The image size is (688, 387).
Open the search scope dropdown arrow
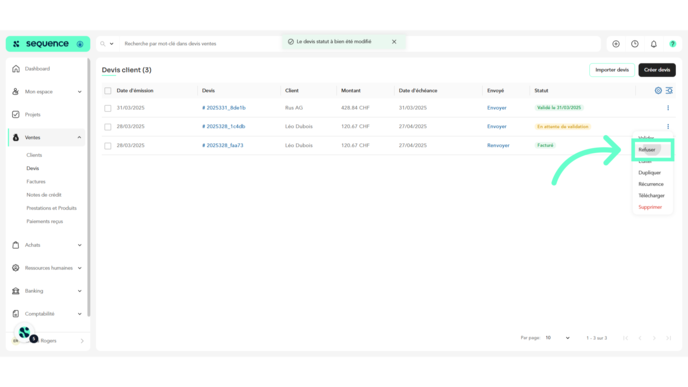coord(111,44)
